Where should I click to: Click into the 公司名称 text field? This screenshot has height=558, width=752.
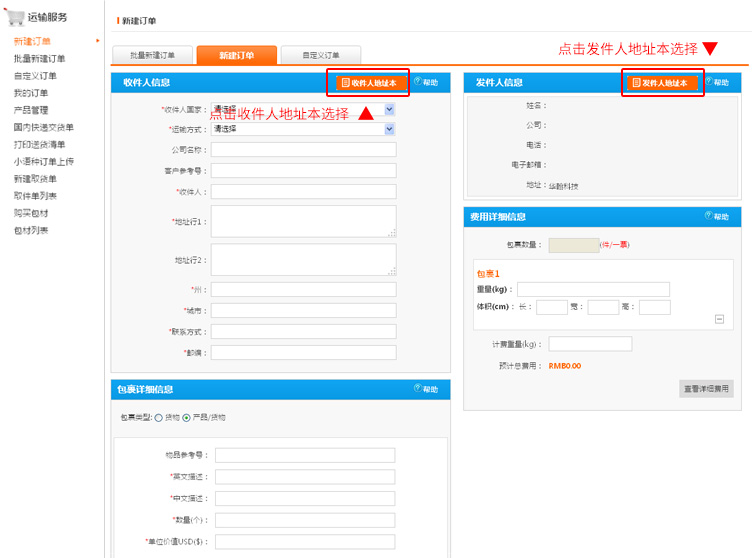[303, 150]
